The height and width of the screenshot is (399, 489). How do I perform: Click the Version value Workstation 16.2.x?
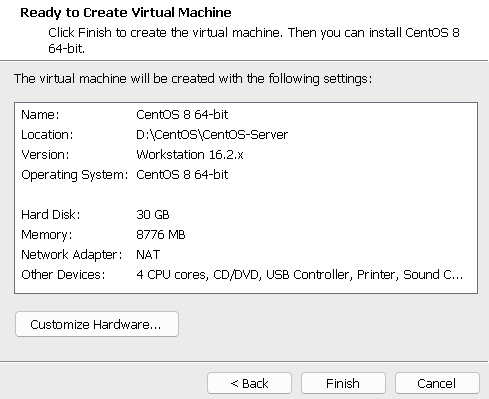point(190,155)
